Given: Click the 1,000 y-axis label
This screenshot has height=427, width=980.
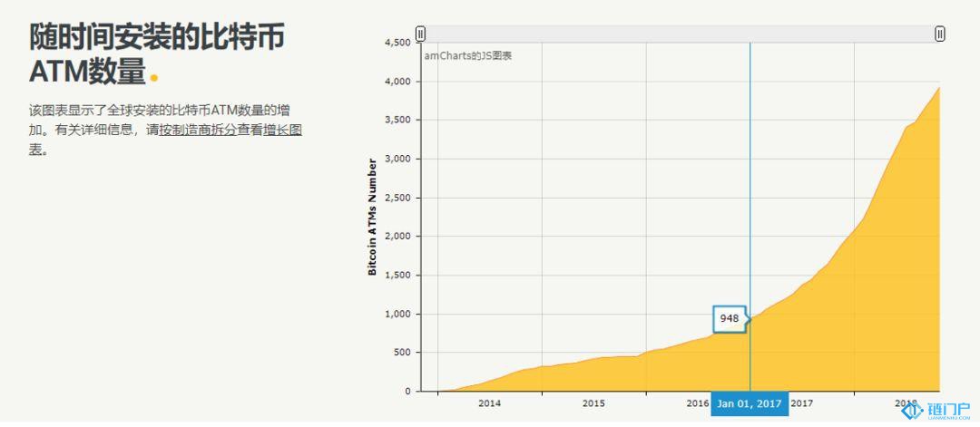Looking at the screenshot, I should 397,315.
